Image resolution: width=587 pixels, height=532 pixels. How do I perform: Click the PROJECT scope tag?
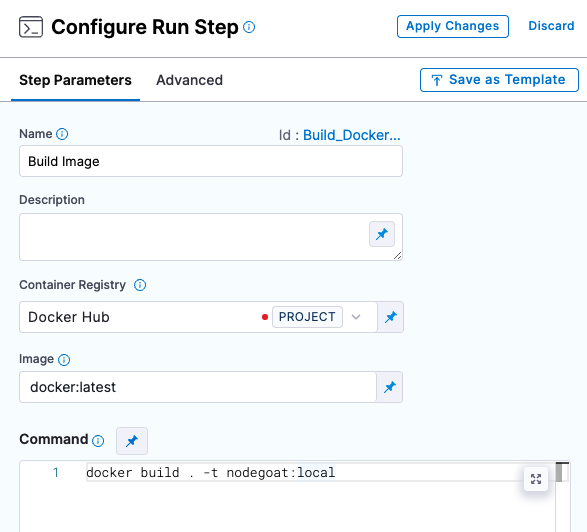tap(307, 317)
